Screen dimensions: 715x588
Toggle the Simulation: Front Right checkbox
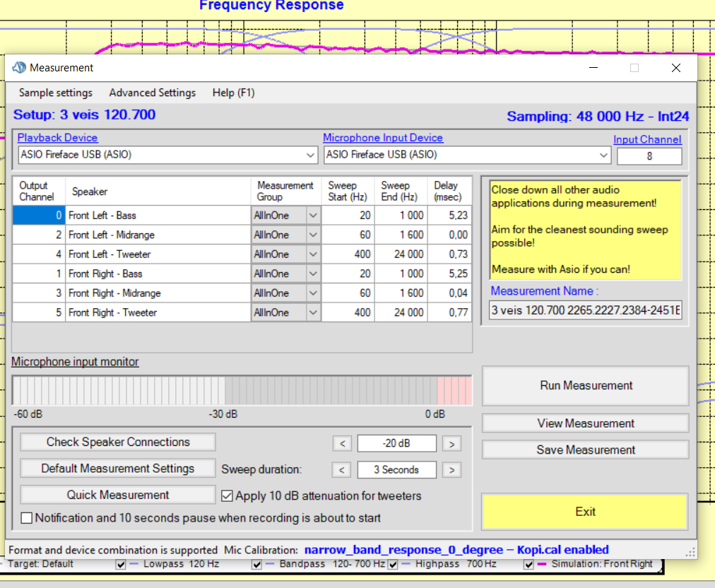pos(528,565)
